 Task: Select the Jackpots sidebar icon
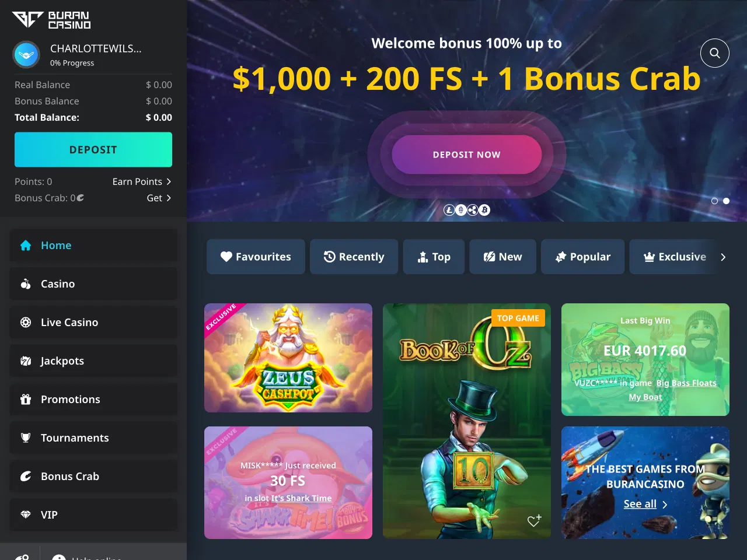(x=26, y=361)
